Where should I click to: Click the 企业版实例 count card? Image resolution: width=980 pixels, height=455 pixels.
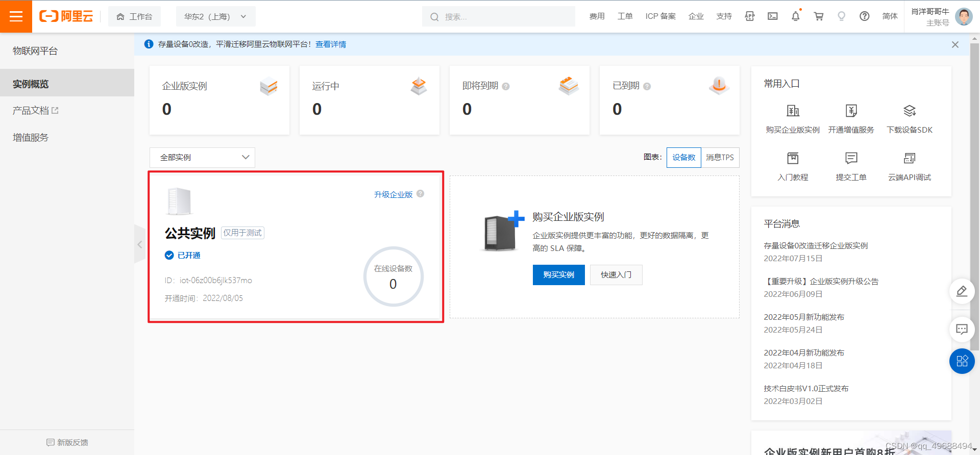[219, 100]
